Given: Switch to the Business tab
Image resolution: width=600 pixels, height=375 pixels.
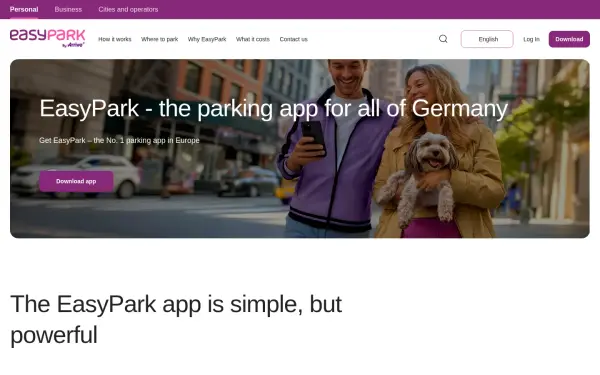Looking at the screenshot, I should click(x=68, y=9).
